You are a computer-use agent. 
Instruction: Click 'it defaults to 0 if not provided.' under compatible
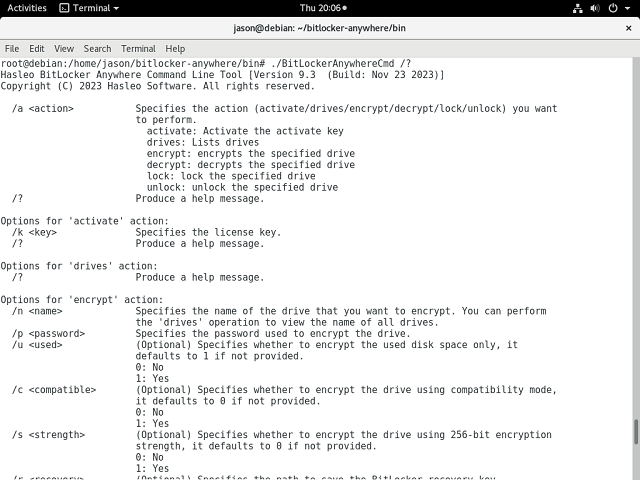point(228,401)
